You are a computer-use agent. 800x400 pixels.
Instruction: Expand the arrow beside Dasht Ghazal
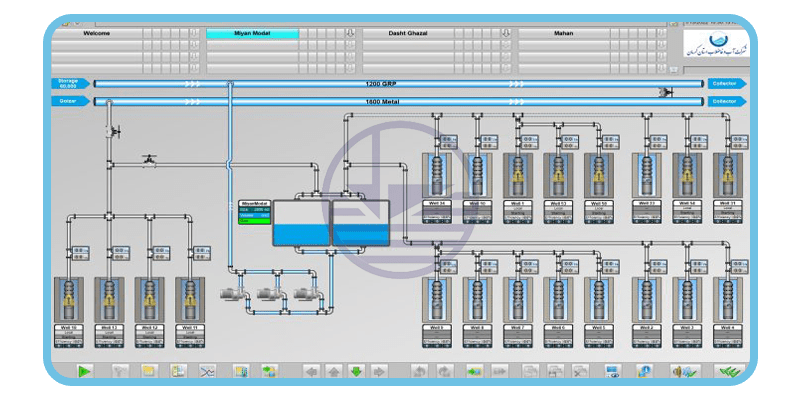[x=506, y=33]
